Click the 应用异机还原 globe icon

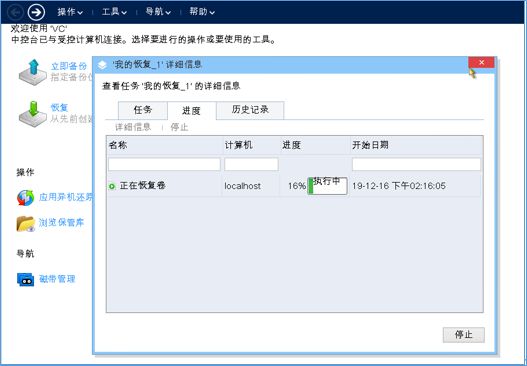tap(26, 198)
